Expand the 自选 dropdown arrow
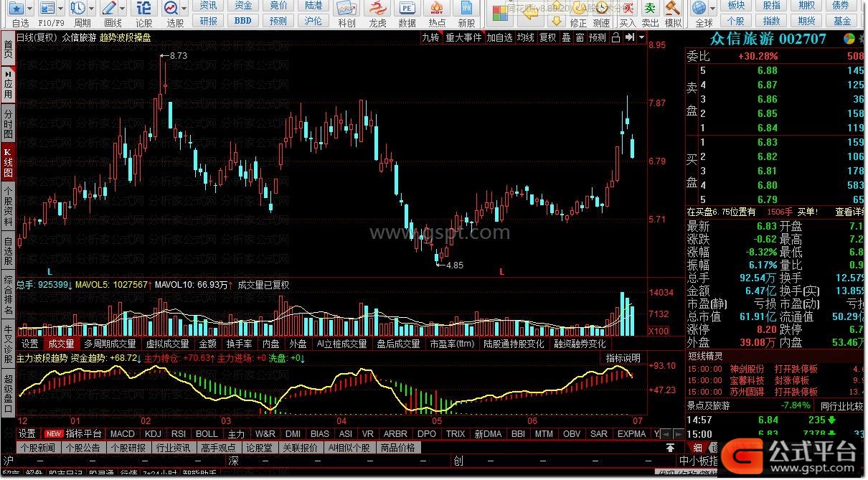The width and height of the screenshot is (868, 480). click(30, 9)
